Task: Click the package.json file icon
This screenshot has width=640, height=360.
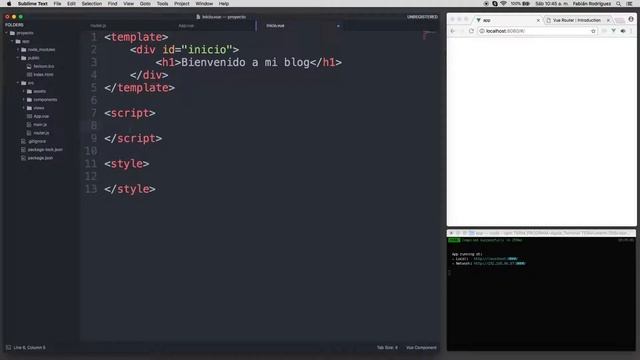Action: (x=23, y=158)
